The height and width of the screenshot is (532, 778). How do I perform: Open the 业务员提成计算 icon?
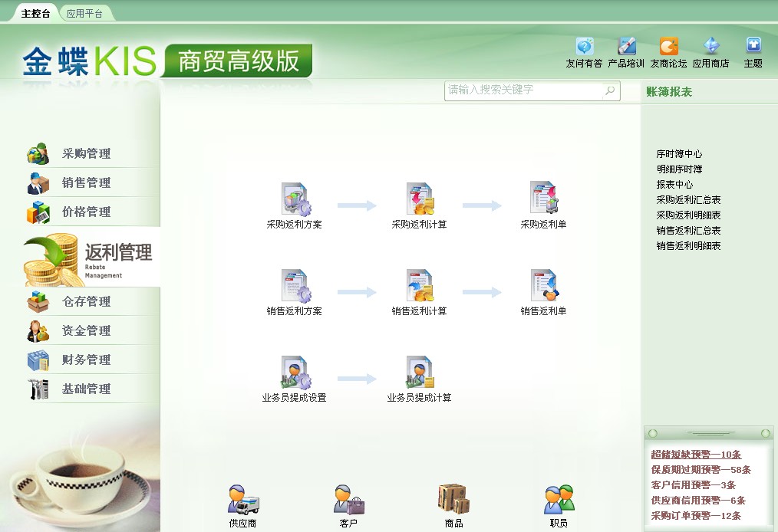420,373
